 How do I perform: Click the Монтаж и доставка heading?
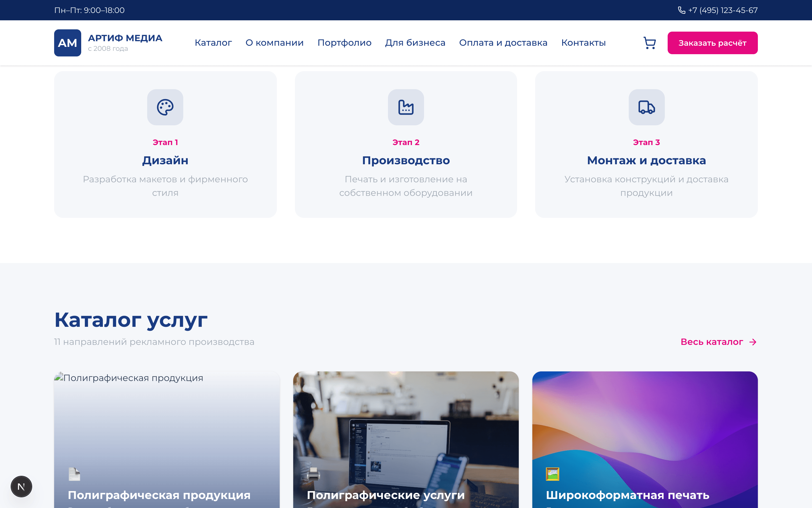(x=646, y=161)
